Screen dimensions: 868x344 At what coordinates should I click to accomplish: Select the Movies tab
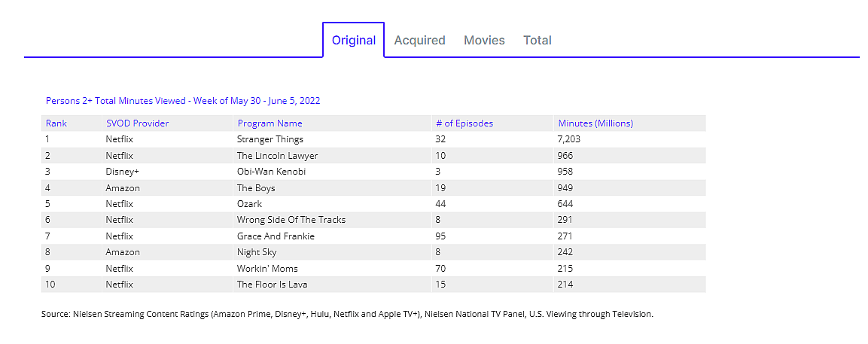(484, 41)
